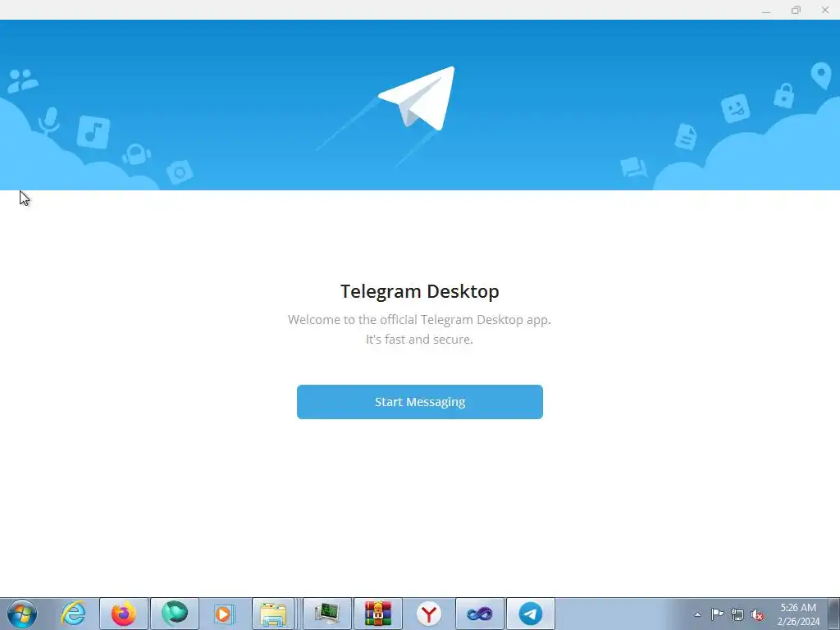Click the Show desktop strip
840x630 pixels.
tap(834, 614)
